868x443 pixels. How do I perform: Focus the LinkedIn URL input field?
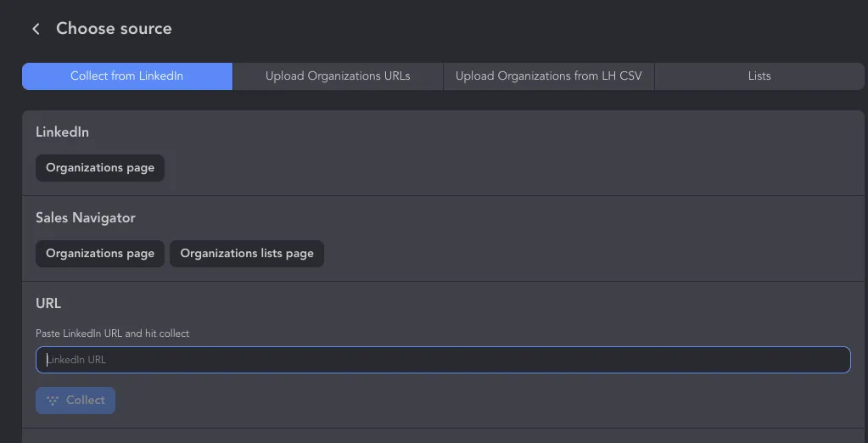click(443, 360)
